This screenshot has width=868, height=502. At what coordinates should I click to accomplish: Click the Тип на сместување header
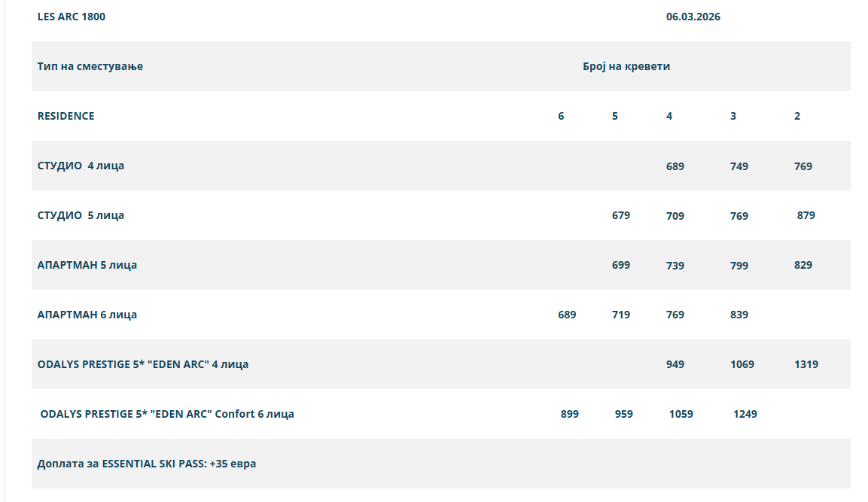90,66
